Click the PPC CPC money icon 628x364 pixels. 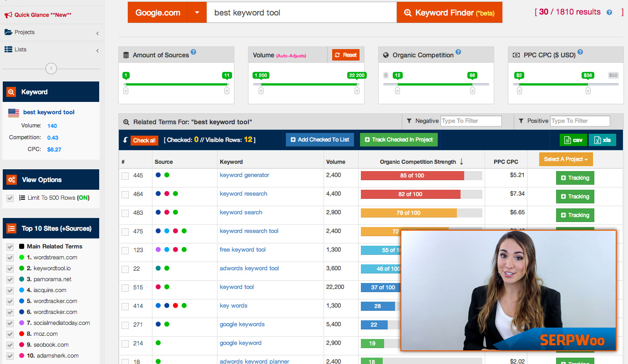(516, 55)
